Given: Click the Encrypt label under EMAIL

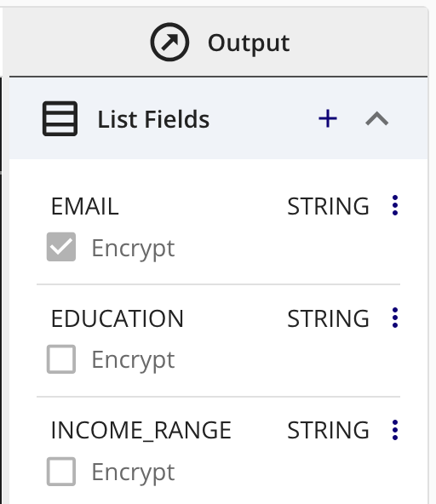Looking at the screenshot, I should click(x=133, y=249).
